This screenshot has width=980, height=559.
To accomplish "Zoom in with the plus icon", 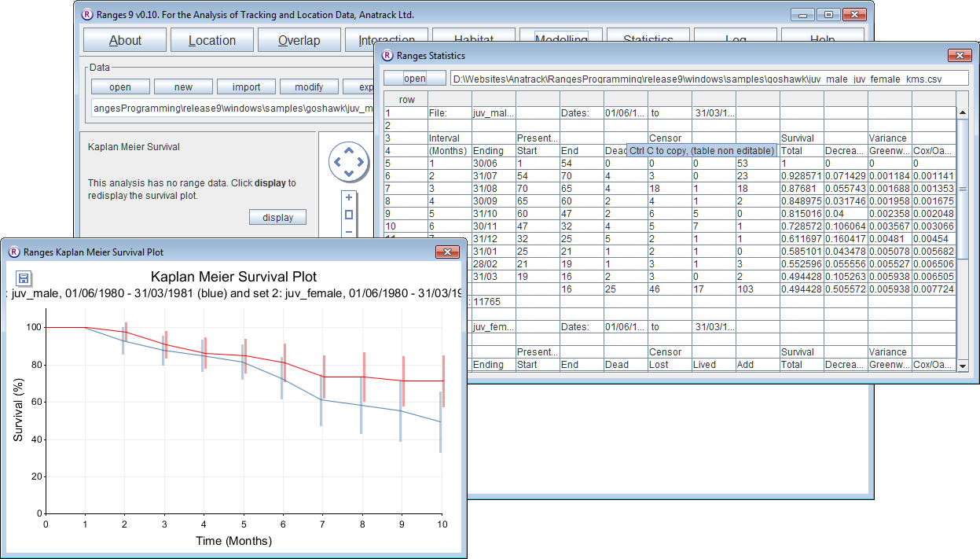I will point(349,198).
